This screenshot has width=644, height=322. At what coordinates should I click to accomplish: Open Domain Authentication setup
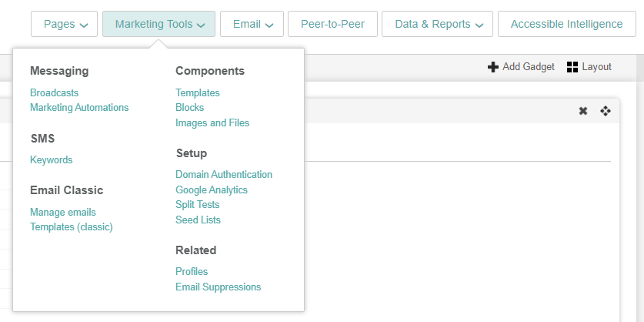click(x=224, y=175)
